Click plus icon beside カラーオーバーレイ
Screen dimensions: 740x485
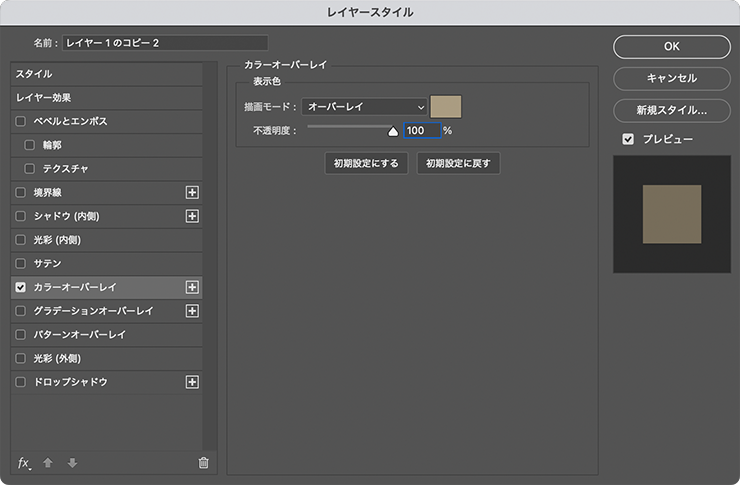pos(193,287)
